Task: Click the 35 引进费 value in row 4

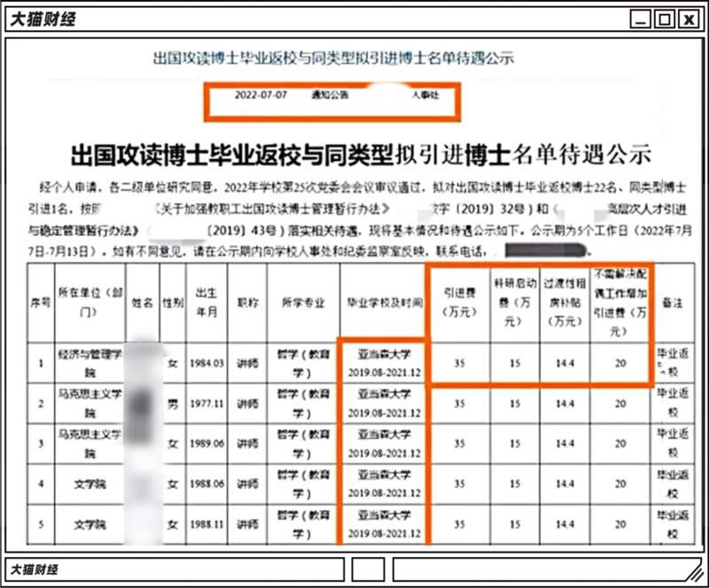Action: (459, 484)
